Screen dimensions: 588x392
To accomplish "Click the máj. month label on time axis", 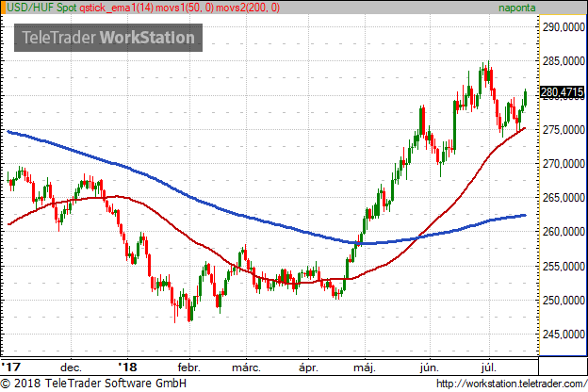I will [x=365, y=367].
